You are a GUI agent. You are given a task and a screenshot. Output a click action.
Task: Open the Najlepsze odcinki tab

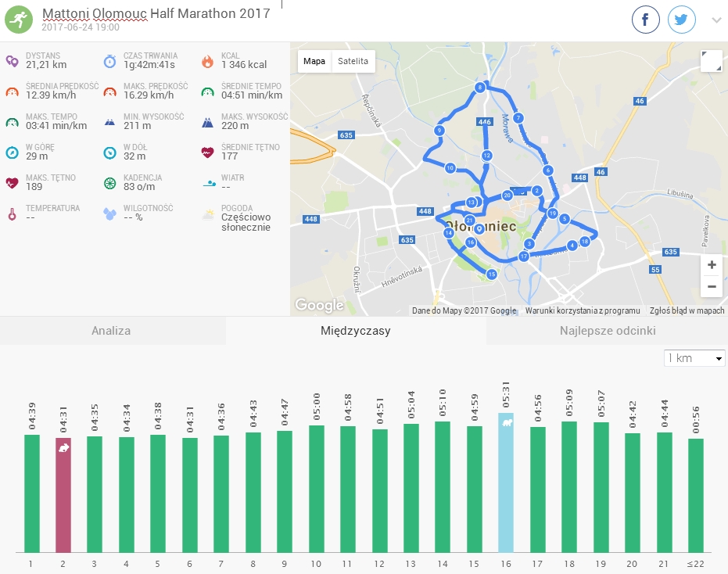pyautogui.click(x=607, y=331)
